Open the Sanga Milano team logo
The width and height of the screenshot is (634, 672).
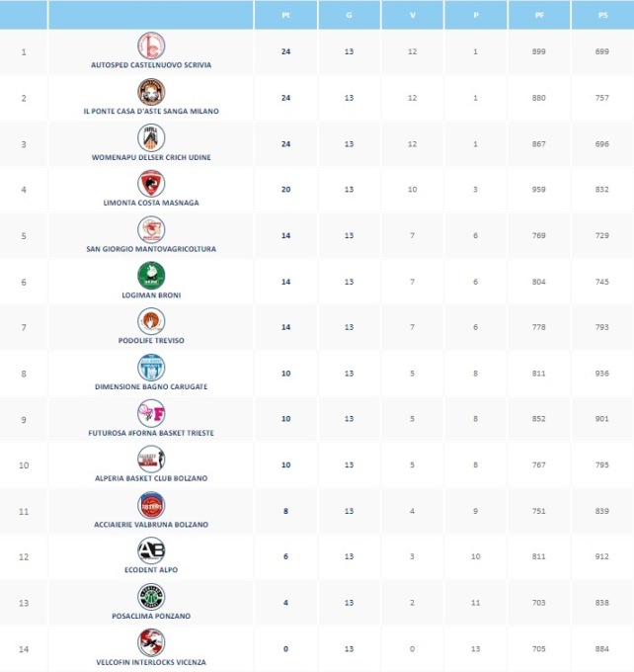151,92
